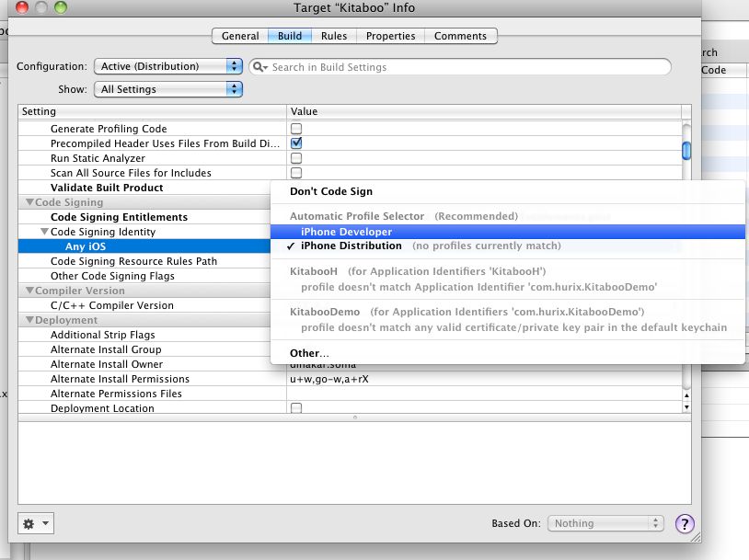Open the Comments tab

(x=460, y=36)
